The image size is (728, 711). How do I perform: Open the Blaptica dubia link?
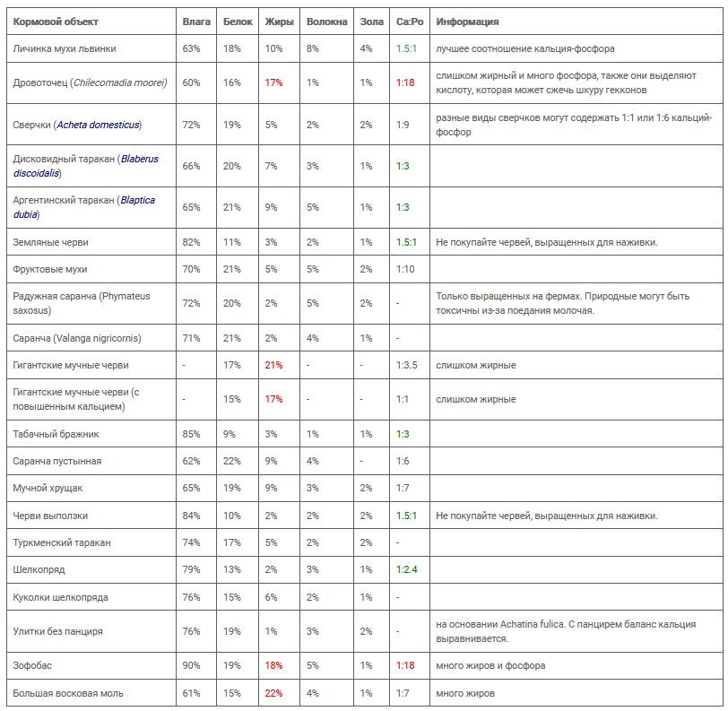click(84, 207)
